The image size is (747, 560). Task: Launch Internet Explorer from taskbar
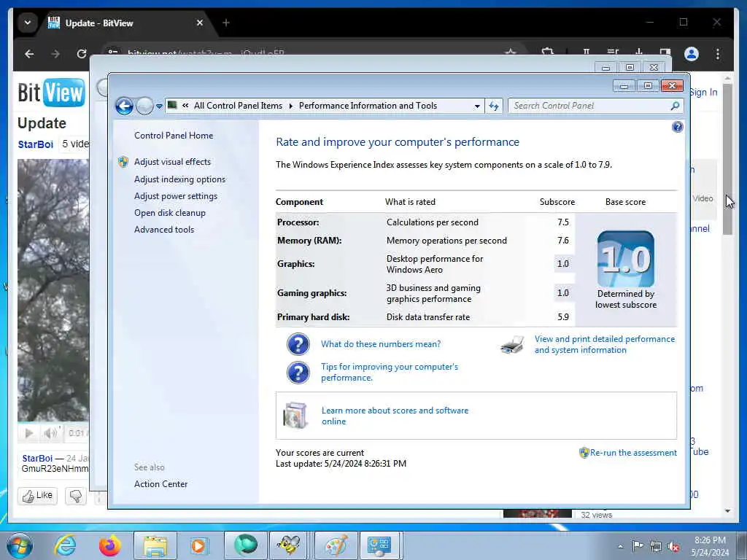65,545
